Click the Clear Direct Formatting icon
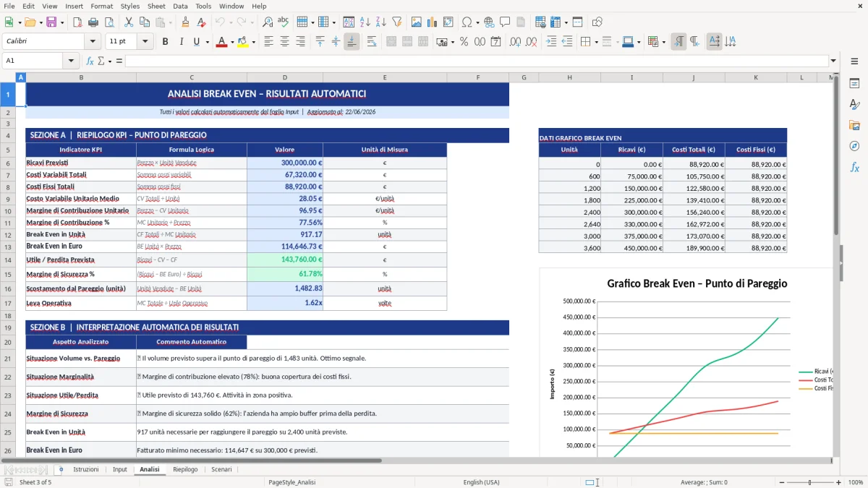Image resolution: width=868 pixels, height=488 pixels. coord(200,22)
